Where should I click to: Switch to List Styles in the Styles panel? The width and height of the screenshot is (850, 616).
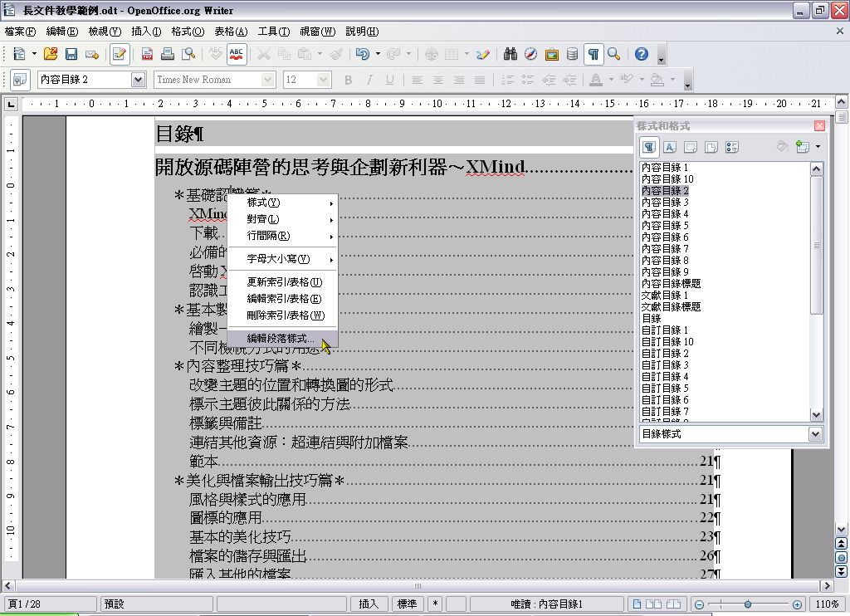click(x=732, y=147)
